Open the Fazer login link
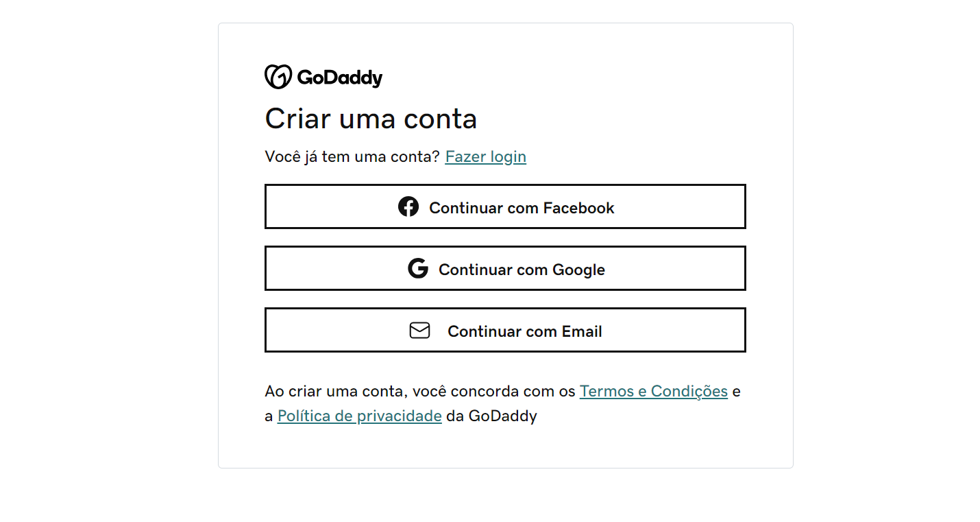980x522 pixels. point(485,156)
